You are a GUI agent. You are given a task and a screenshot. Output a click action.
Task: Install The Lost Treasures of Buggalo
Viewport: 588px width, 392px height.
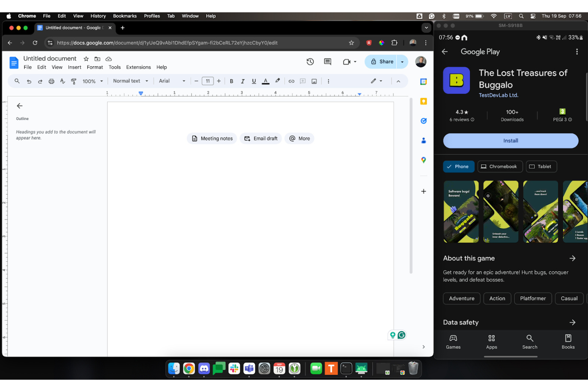pyautogui.click(x=511, y=141)
